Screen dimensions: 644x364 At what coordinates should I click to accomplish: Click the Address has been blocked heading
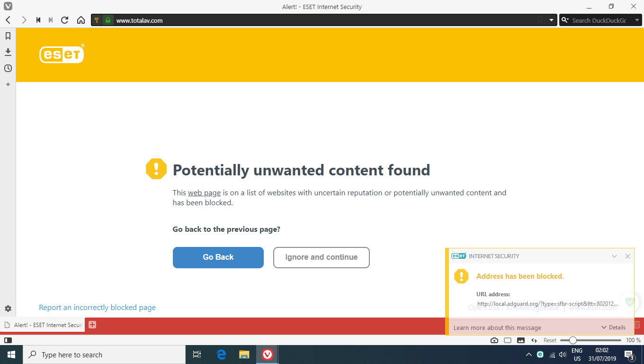[520, 276]
